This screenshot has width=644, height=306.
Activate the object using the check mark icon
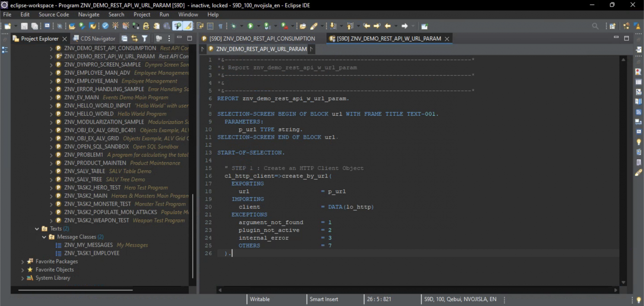tap(105, 26)
